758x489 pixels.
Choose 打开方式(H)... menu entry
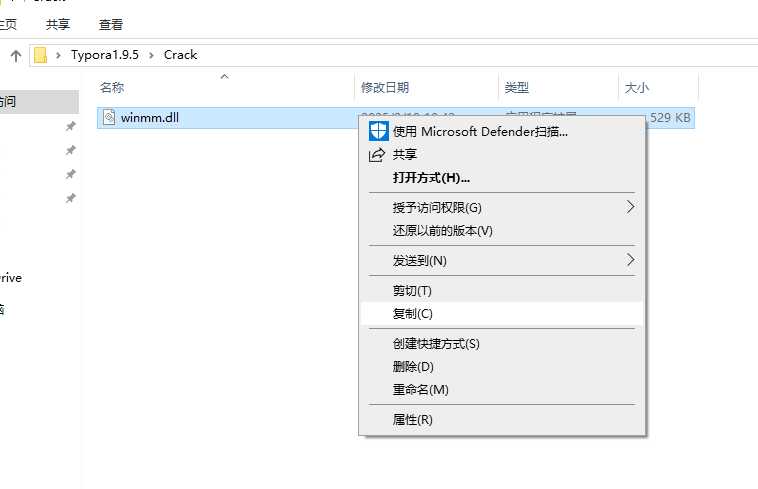pyautogui.click(x=502, y=178)
